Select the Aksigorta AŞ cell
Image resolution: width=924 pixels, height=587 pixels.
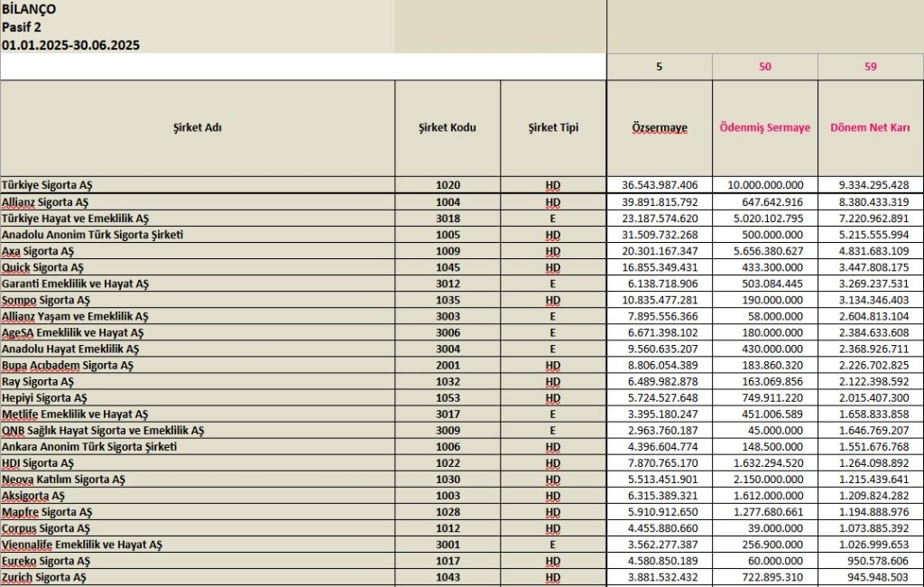point(198,496)
